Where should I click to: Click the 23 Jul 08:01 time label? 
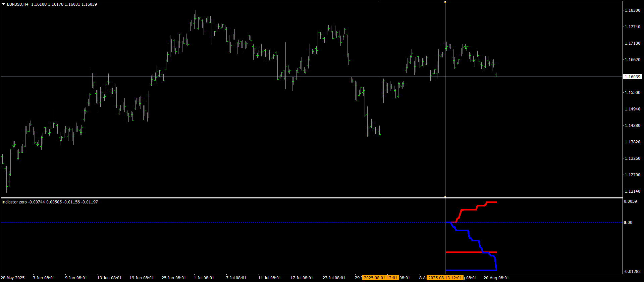click(334, 278)
